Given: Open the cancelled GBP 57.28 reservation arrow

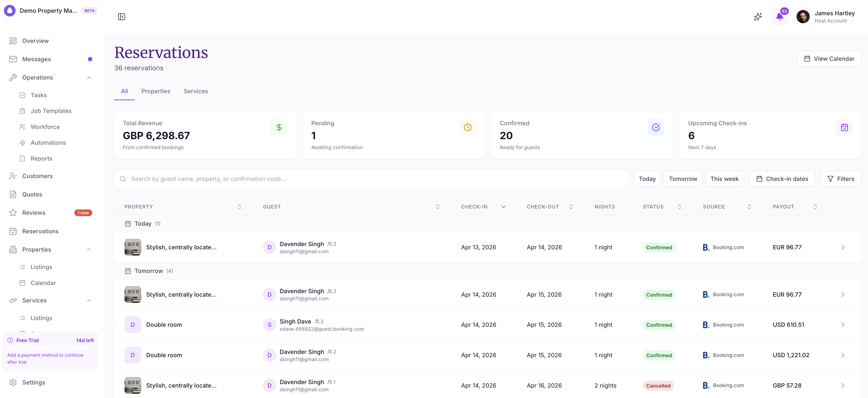Looking at the screenshot, I should click(843, 385).
